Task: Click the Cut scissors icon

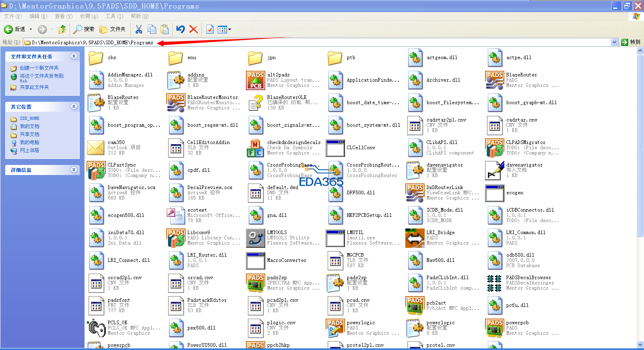Action: tap(139, 29)
